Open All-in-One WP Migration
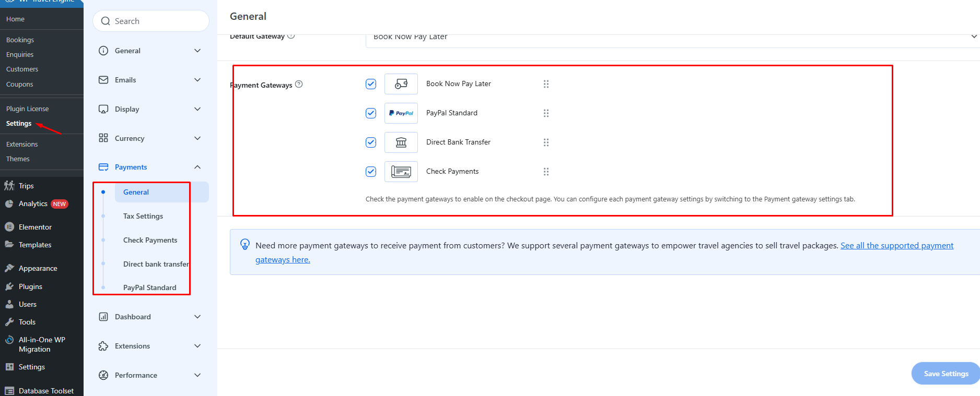Screen dimensions: 980x396 click(x=42, y=344)
